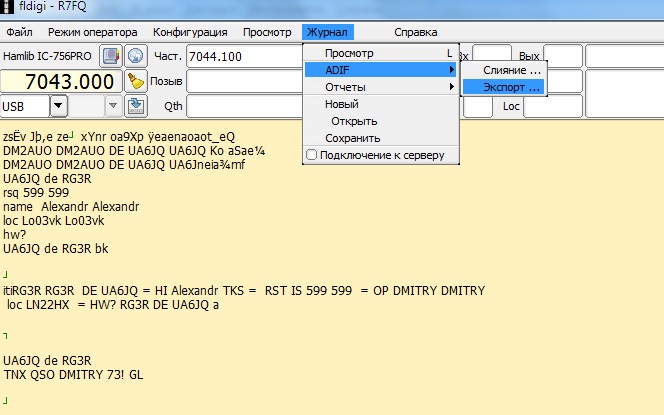This screenshot has width=664, height=415.
Task: Select Слияние in the ADIF submenu
Action: click(x=511, y=71)
